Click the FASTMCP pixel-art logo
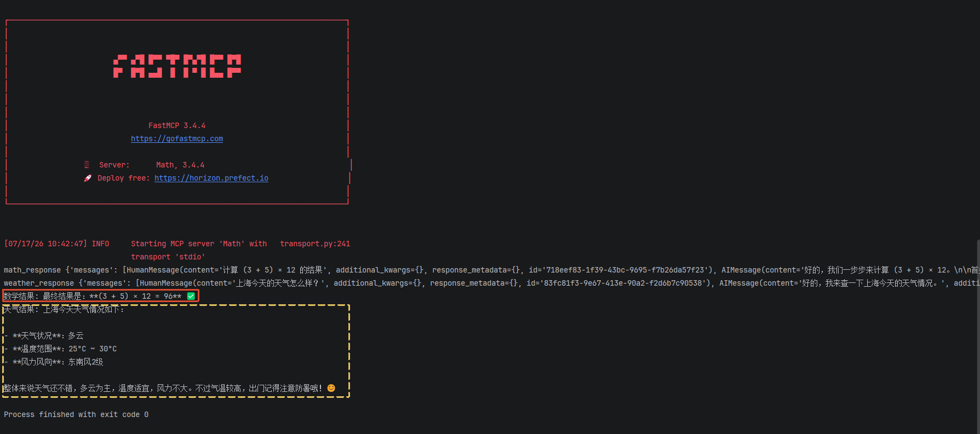Screen dimensions: 980x434 177,66
